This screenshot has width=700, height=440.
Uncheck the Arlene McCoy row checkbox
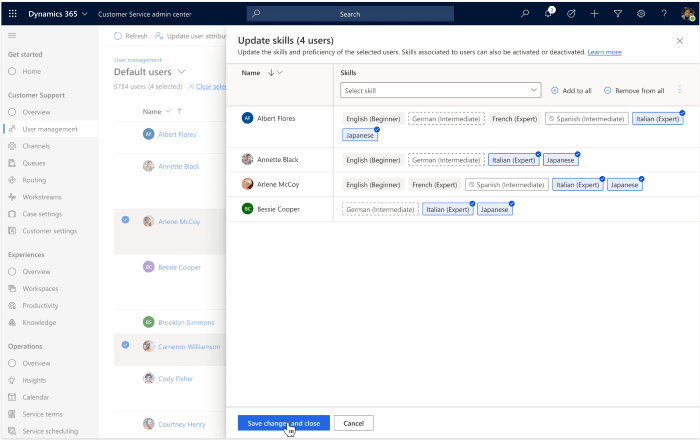click(125, 219)
